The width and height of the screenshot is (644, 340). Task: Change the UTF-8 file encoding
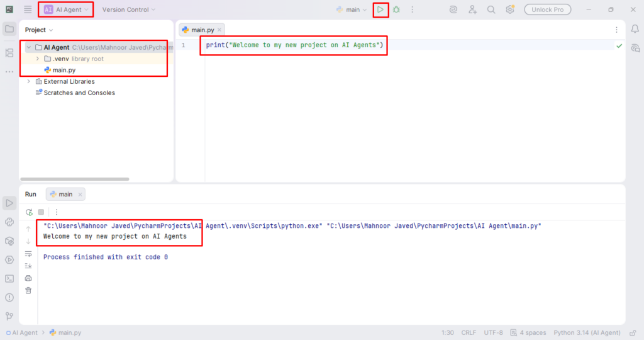click(x=493, y=332)
